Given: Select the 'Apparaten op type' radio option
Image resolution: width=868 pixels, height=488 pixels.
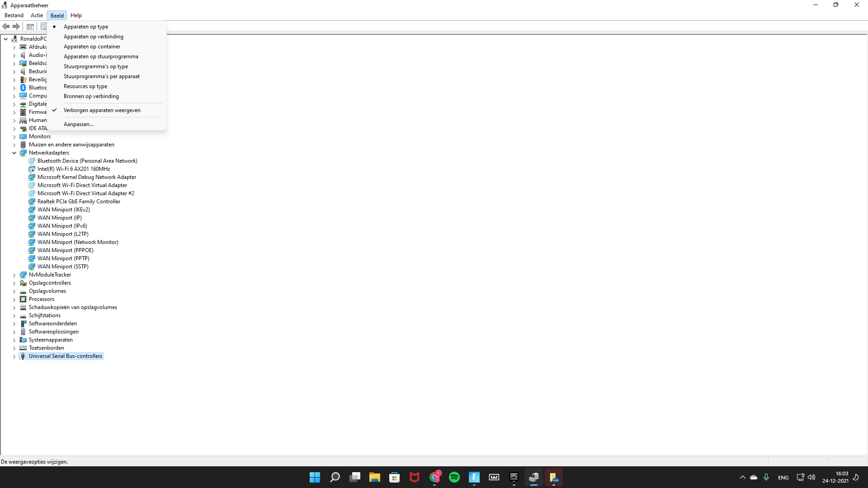Looking at the screenshot, I should pyautogui.click(x=86, y=27).
